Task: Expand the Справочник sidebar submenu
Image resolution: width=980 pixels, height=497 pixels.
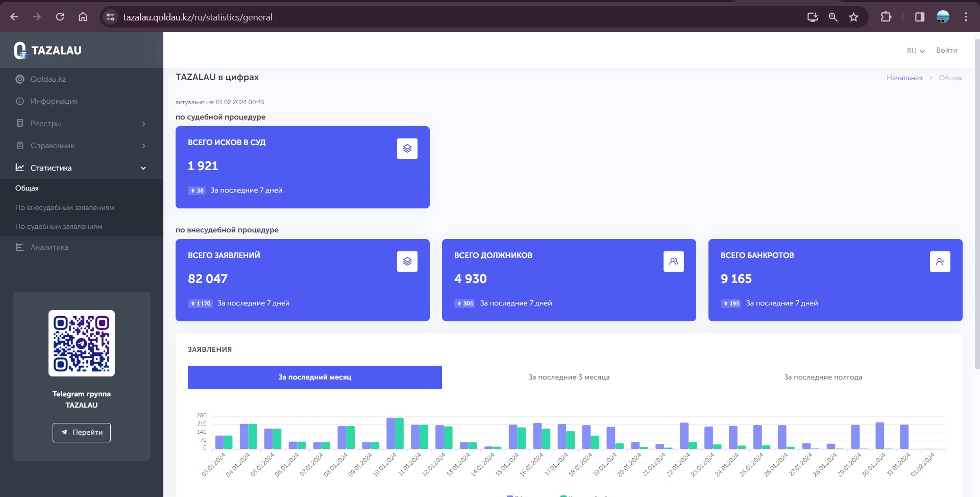Action: coord(82,146)
